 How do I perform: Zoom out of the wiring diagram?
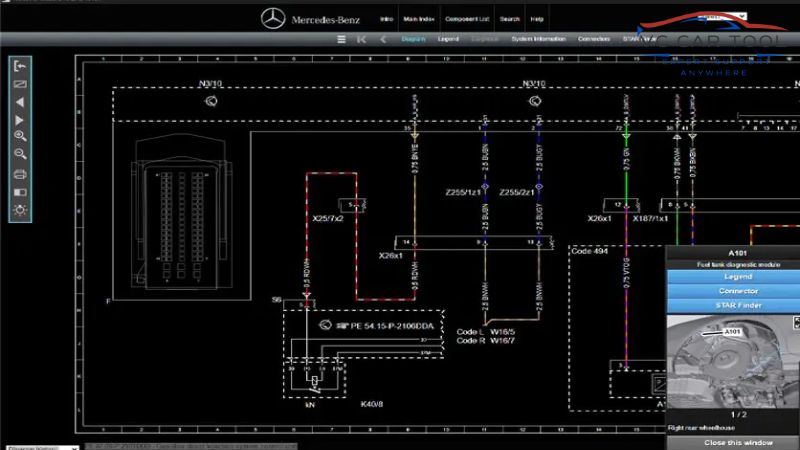20,154
